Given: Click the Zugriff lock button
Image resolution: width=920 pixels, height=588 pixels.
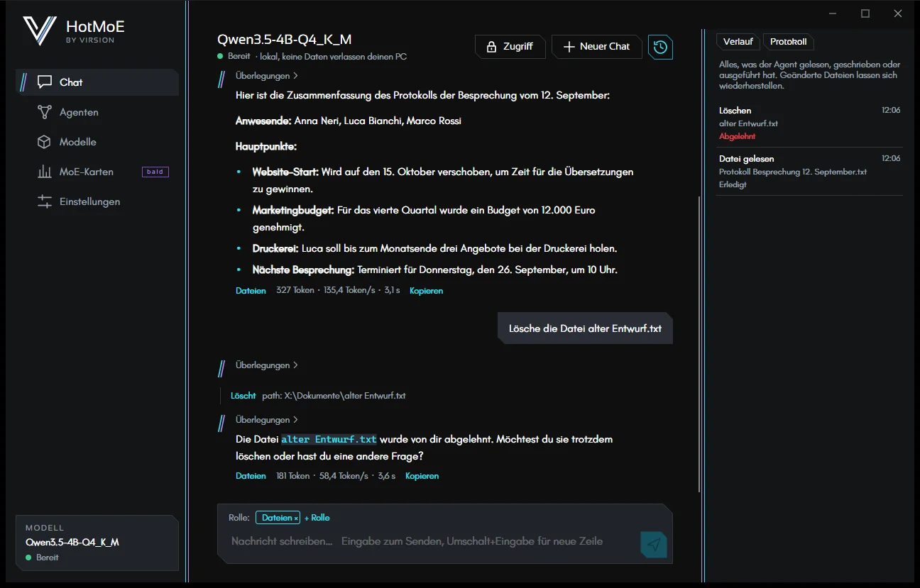Looking at the screenshot, I should click(x=510, y=47).
